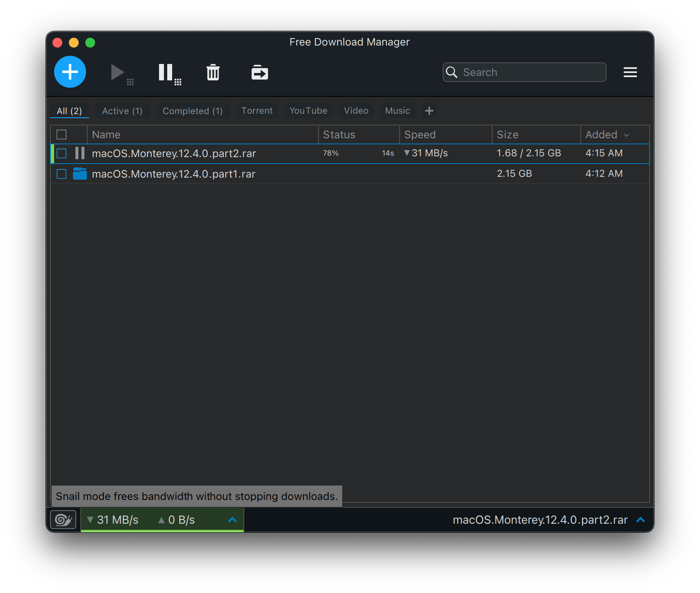Screen dimensions: 700x593
Task: Sort by the Size column header
Action: click(536, 135)
